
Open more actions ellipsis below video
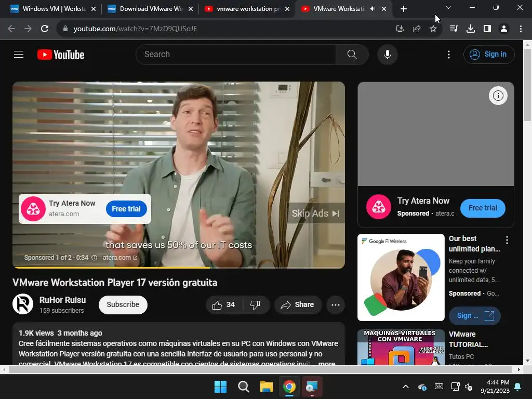click(x=336, y=304)
